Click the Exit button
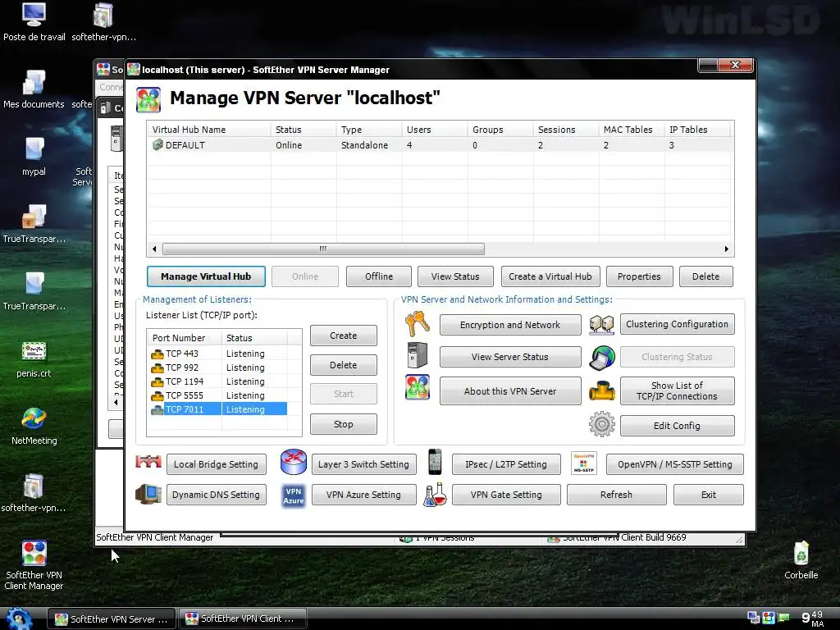Viewport: 840px width, 630px height. [x=709, y=495]
